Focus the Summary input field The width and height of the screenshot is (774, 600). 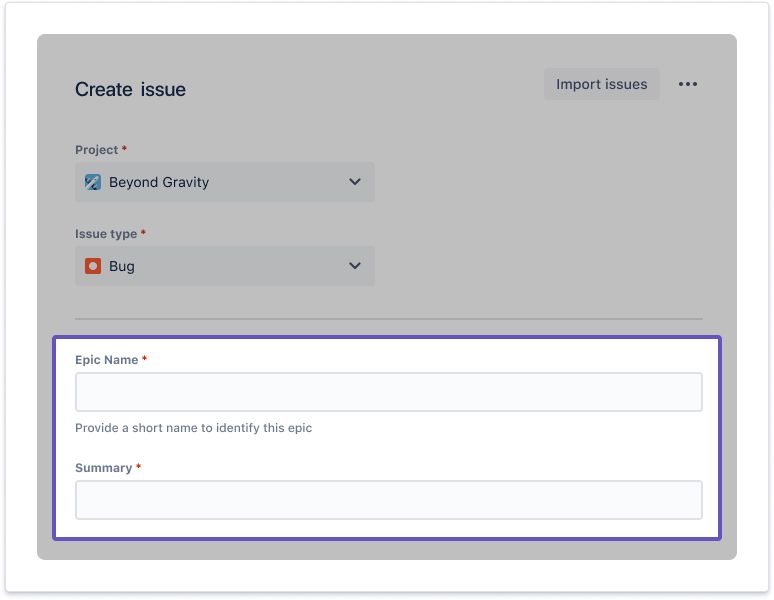pyautogui.click(x=388, y=500)
